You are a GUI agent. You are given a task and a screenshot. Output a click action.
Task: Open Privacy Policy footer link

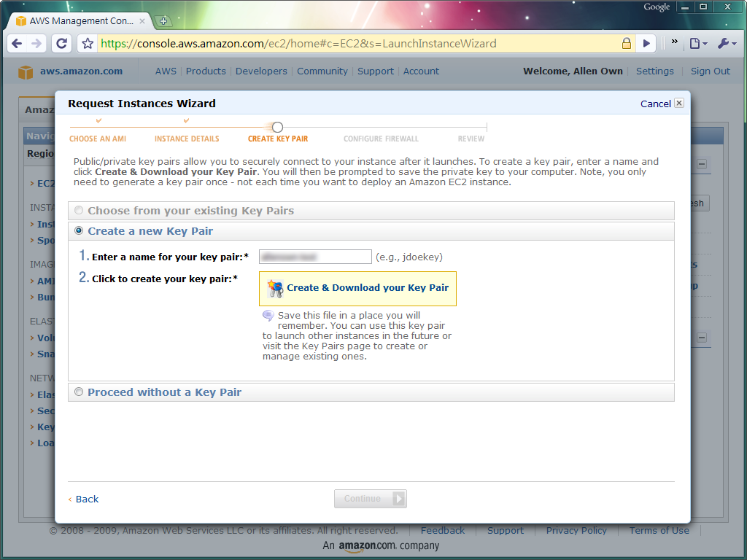tap(576, 531)
